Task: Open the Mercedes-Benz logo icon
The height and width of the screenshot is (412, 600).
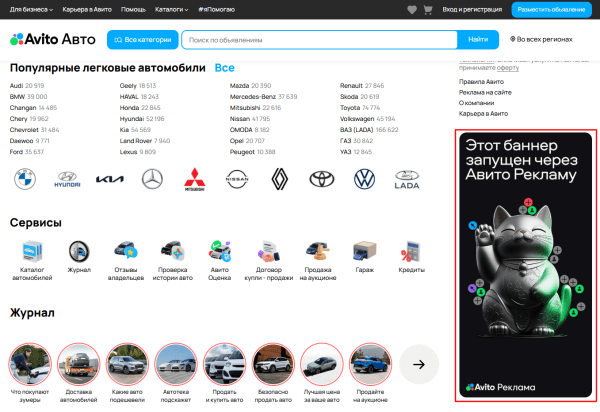Action: 152,179
